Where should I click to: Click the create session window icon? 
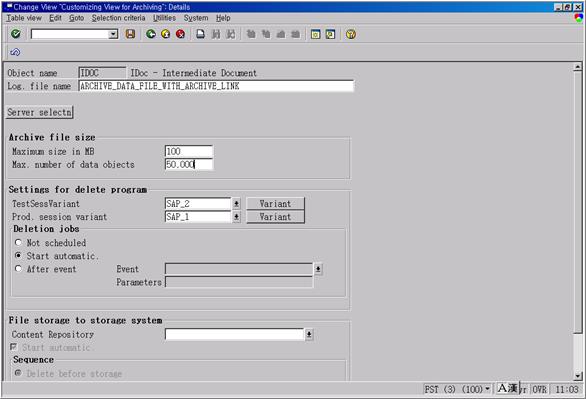(x=315, y=34)
